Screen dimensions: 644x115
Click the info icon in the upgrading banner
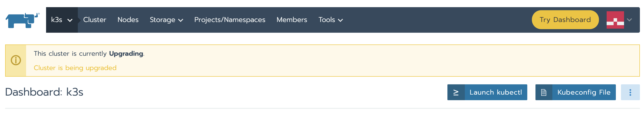point(16,60)
